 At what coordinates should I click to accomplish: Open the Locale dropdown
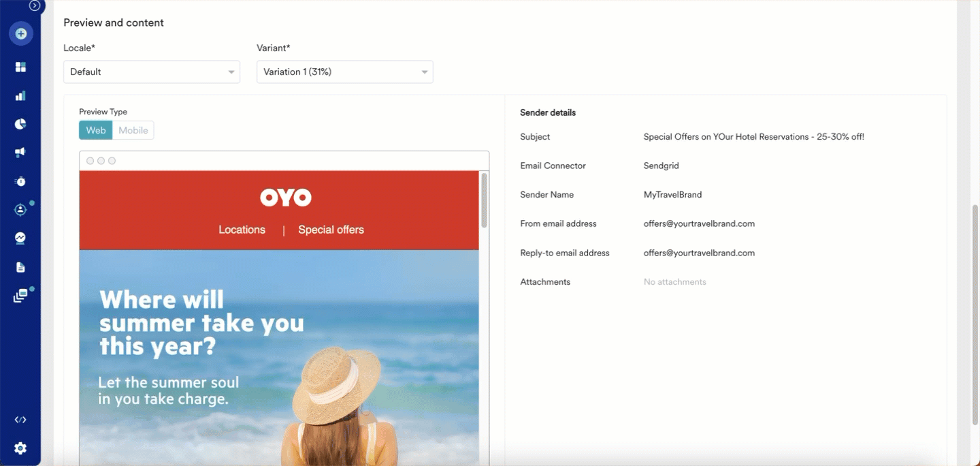[x=151, y=72]
